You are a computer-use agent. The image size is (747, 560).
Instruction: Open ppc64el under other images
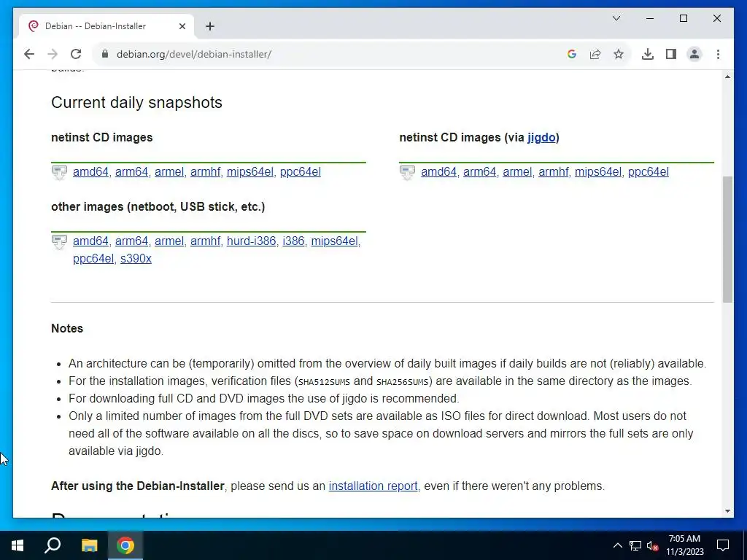click(93, 259)
